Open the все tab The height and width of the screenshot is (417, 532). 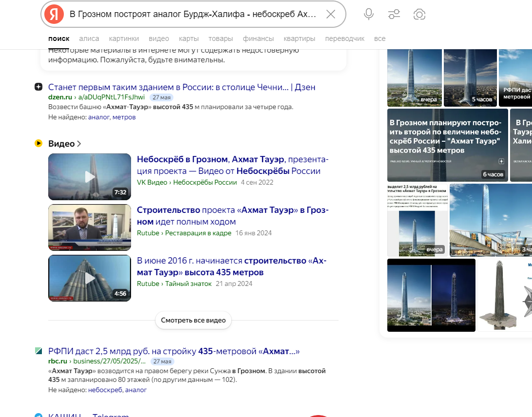point(380,38)
